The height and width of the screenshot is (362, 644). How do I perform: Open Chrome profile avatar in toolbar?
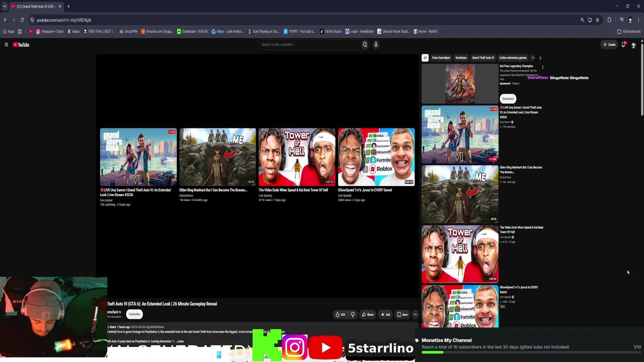[x=630, y=20]
